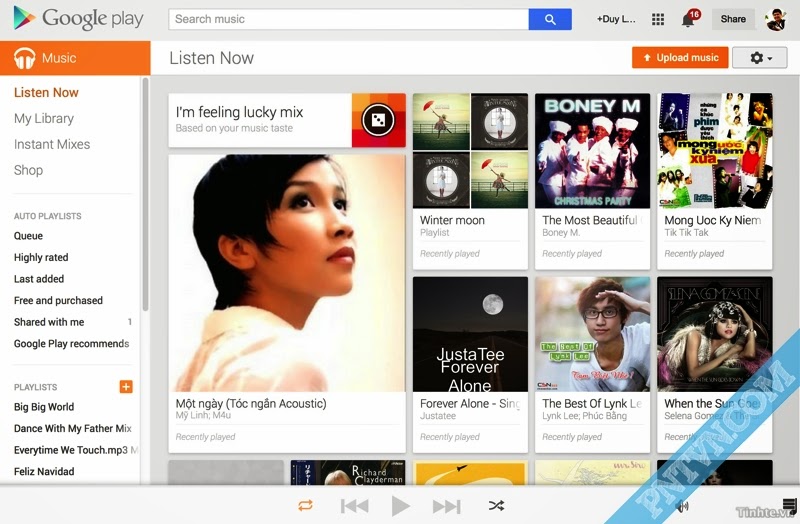Open My Library
The height and width of the screenshot is (524, 800).
coord(44,118)
